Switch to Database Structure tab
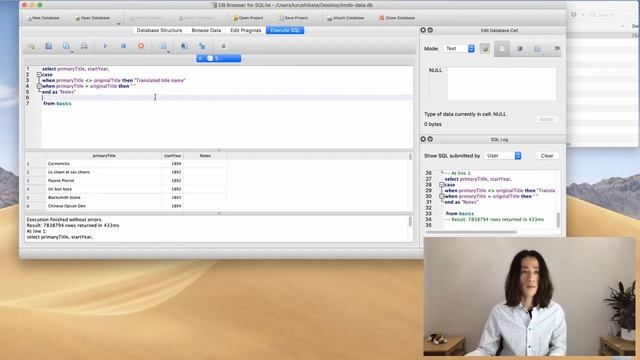 click(159, 30)
